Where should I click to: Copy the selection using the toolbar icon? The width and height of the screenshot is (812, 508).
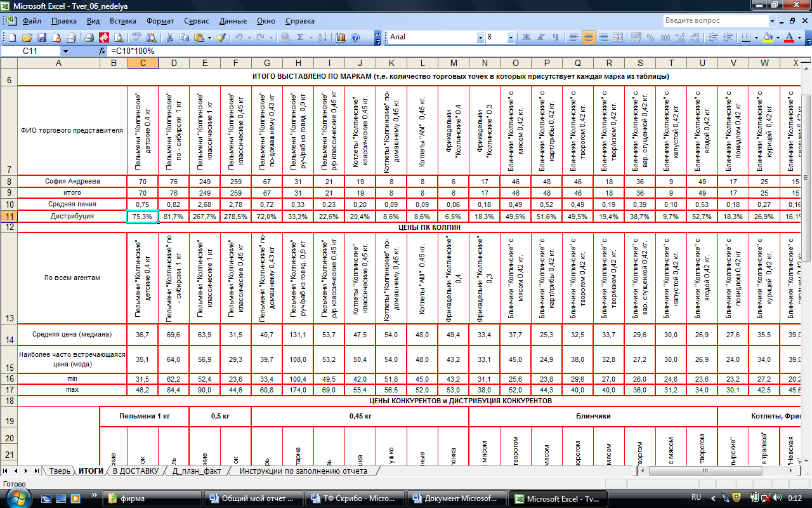pos(184,37)
